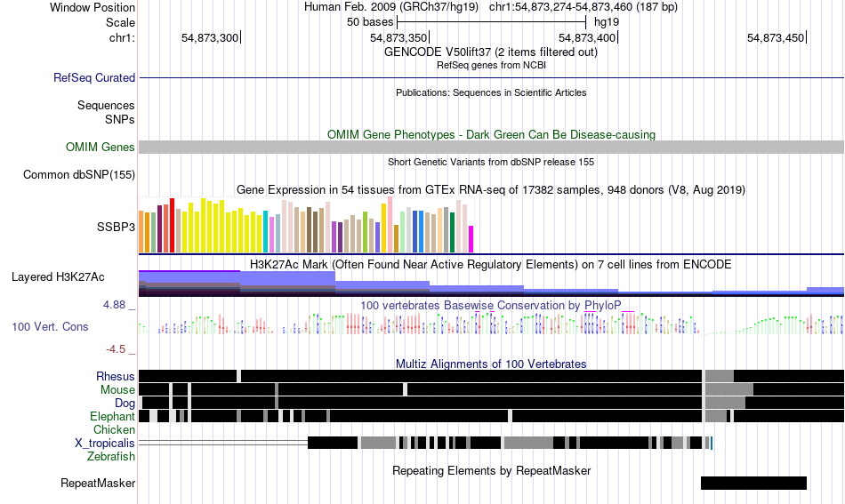This screenshot has width=845, height=504.
Task: Click the 4.88 PhyloP upper scale value
Action: [114, 305]
